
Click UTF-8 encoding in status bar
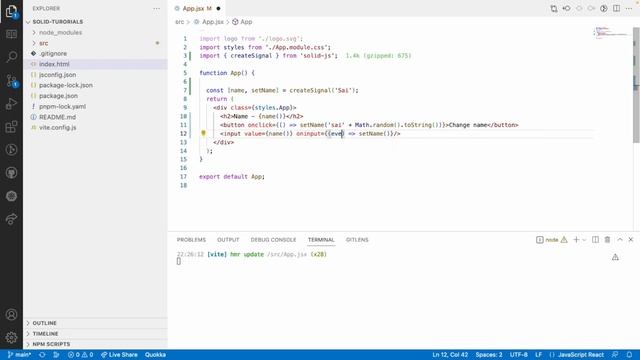[518, 355]
